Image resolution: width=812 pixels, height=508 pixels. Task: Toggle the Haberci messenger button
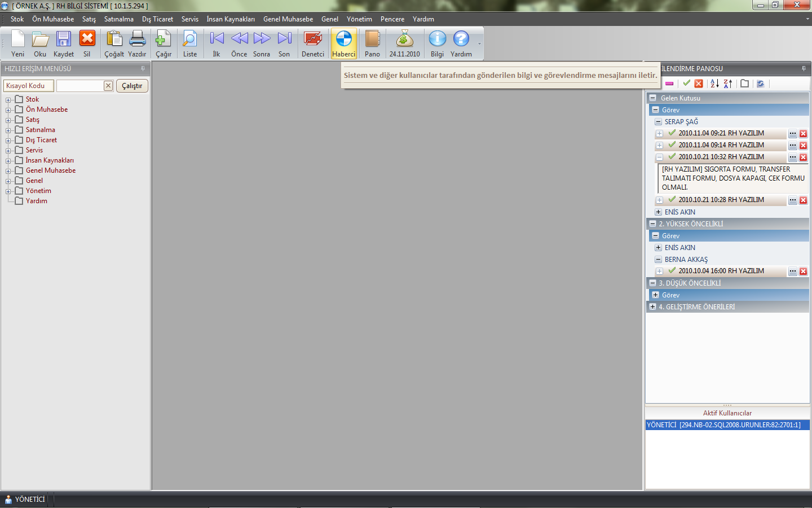[343, 43]
